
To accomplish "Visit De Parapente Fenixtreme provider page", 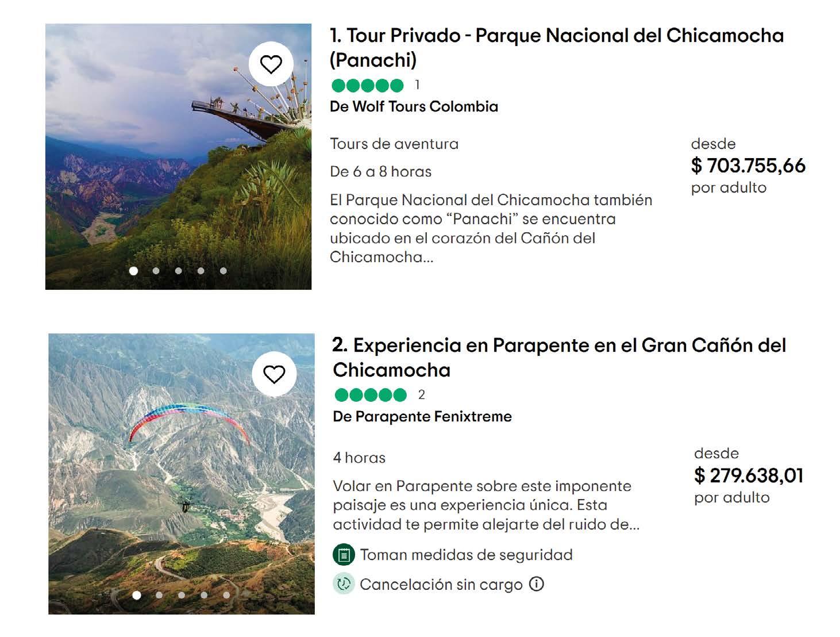I will [x=422, y=417].
